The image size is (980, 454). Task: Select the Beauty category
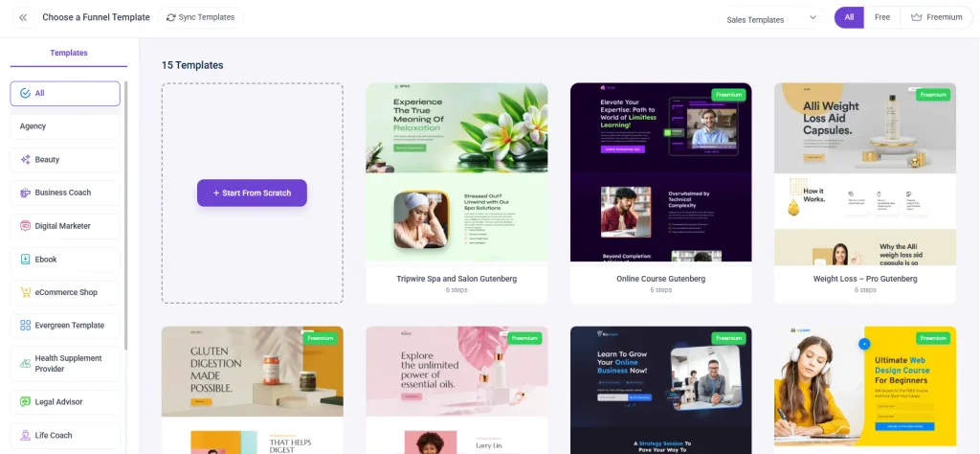coord(65,159)
